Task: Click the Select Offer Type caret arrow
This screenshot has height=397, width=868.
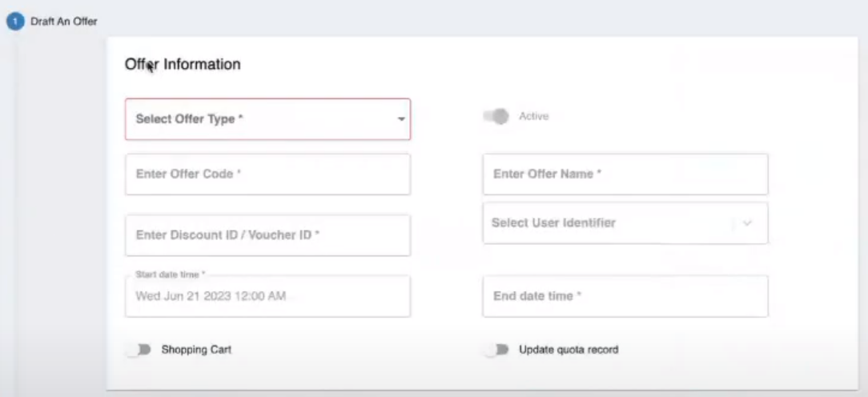Action: pos(400,120)
